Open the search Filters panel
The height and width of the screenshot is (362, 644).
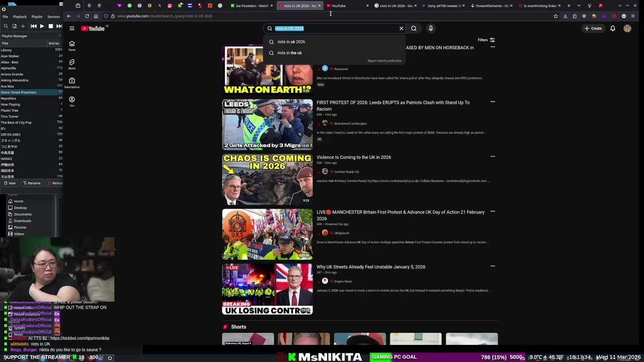[487, 40]
